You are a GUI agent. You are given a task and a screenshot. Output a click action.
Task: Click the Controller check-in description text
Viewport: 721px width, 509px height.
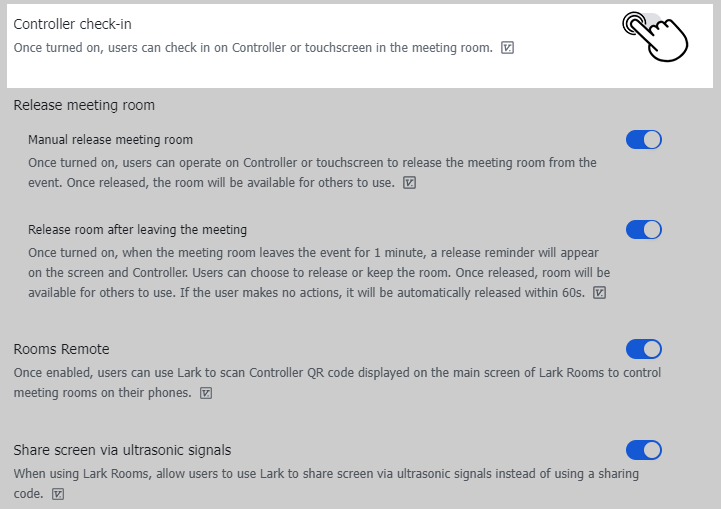click(x=252, y=47)
